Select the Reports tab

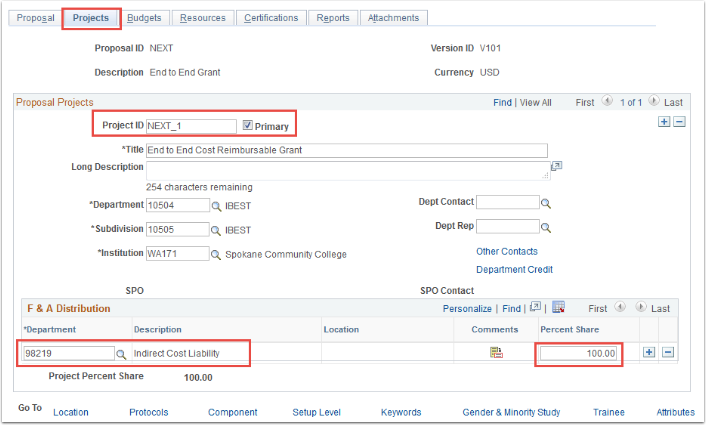point(333,18)
